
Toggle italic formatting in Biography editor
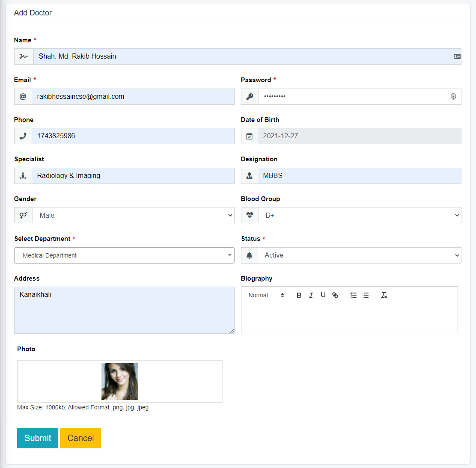[x=311, y=295]
